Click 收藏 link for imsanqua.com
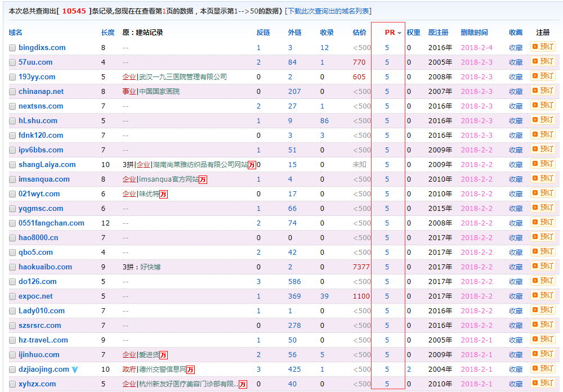 click(516, 179)
